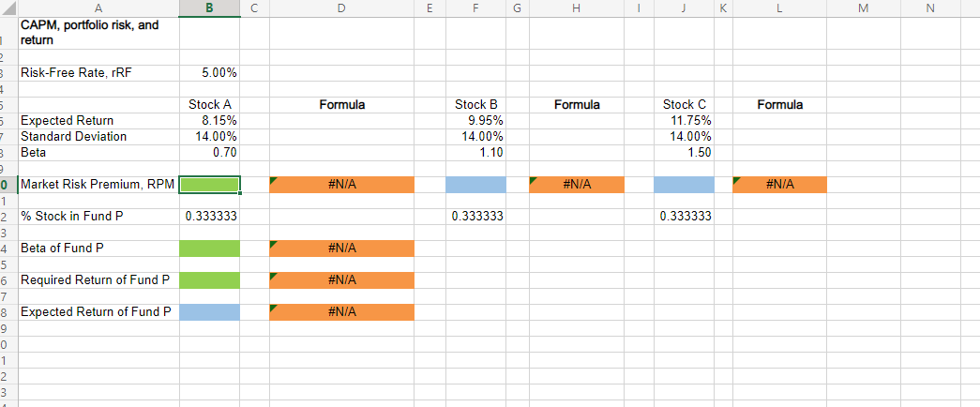980x407 pixels.
Task: Click the 'Market Risk Premium, RPM' label
Action: click(x=98, y=185)
